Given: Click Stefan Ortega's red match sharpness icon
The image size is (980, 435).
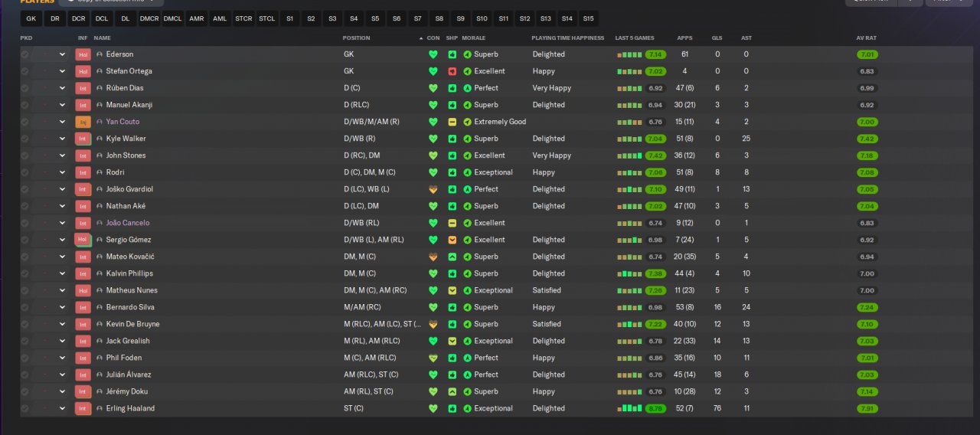Looking at the screenshot, I should pyautogui.click(x=452, y=71).
